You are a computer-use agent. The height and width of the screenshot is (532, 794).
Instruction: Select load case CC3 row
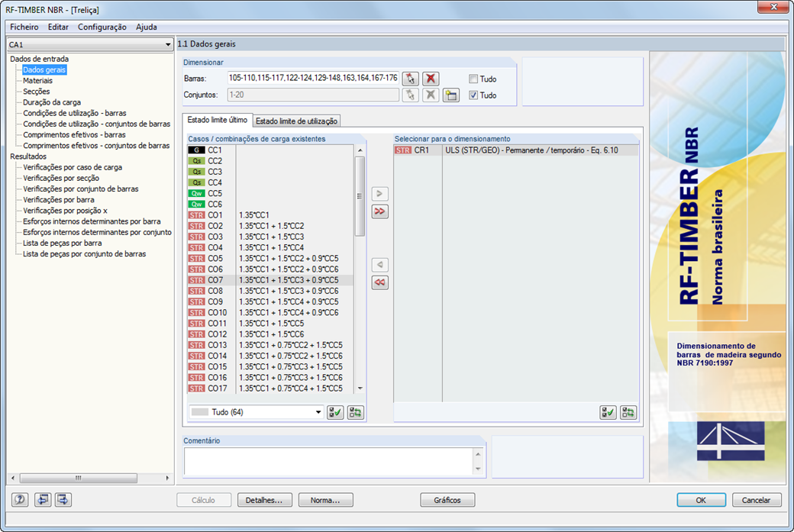pos(270,172)
